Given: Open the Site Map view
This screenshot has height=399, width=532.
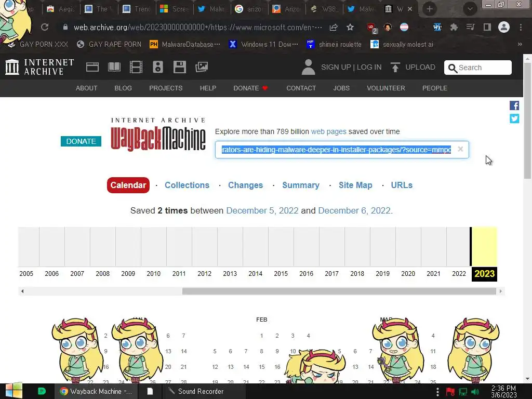Looking at the screenshot, I should pos(355,185).
